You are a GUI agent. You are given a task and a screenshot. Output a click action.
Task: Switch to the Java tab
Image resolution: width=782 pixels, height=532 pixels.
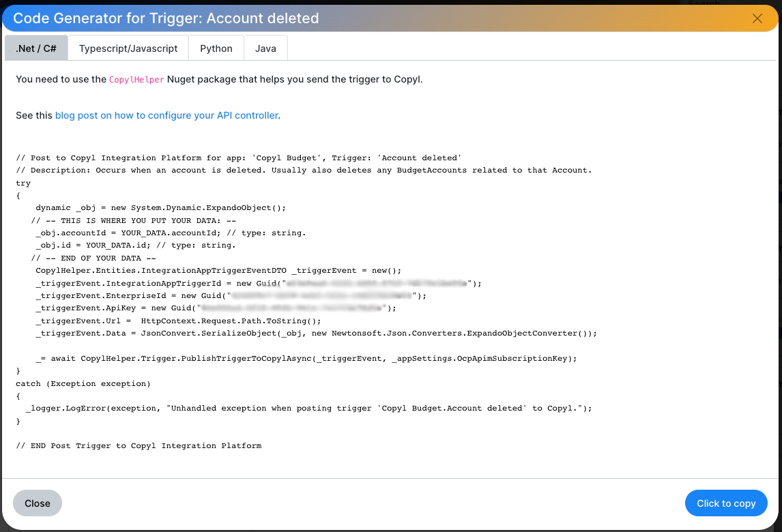(265, 48)
